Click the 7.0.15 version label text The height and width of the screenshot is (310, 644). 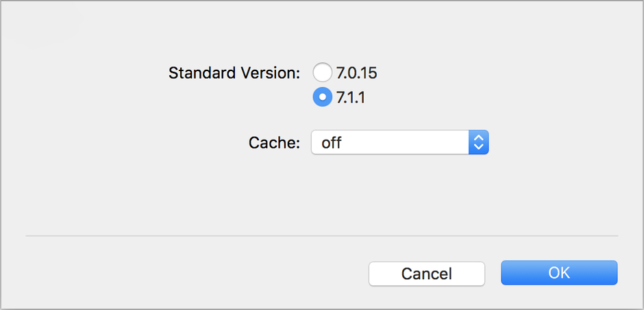pyautogui.click(x=356, y=73)
